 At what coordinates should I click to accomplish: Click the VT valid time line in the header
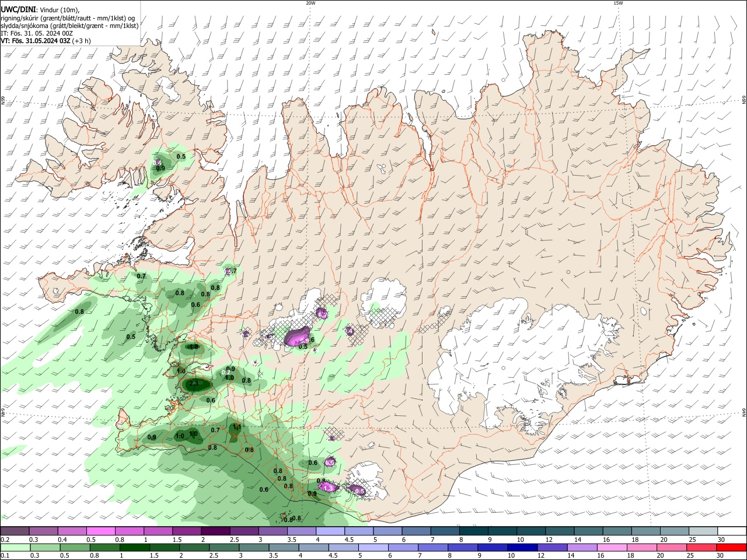(46, 41)
